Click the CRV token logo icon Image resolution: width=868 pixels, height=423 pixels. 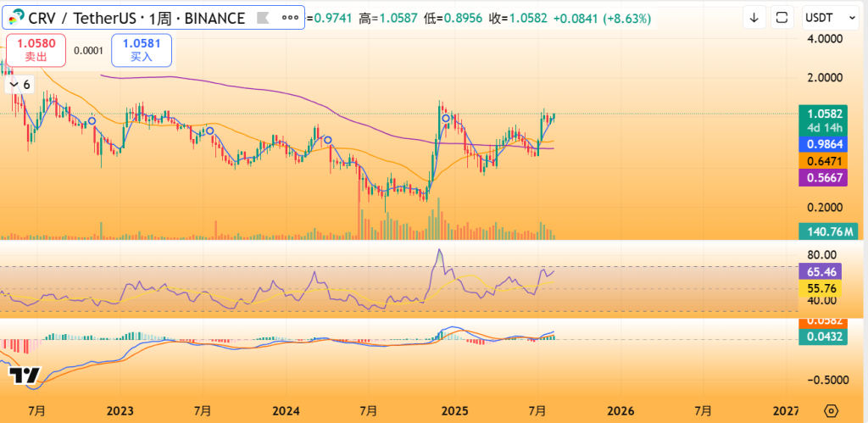click(16, 18)
